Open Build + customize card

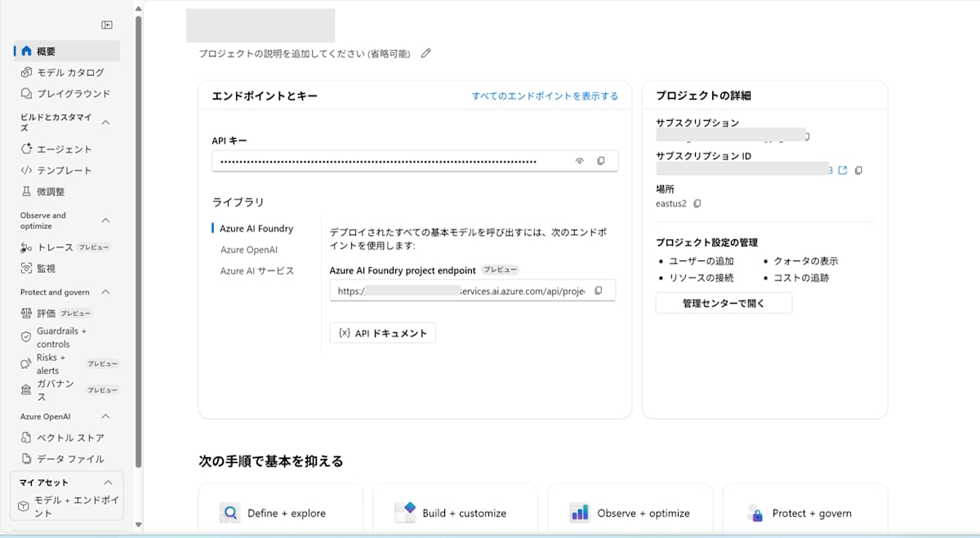click(455, 510)
